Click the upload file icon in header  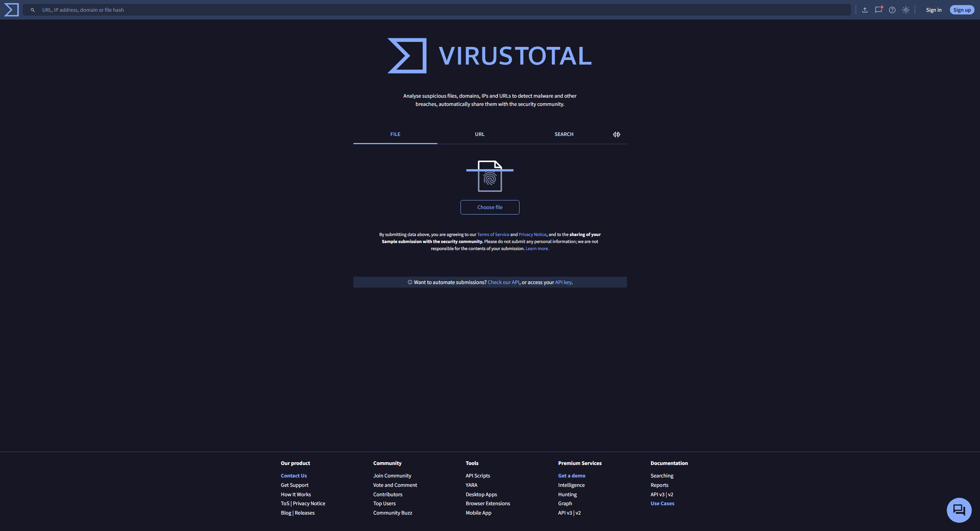pos(865,10)
